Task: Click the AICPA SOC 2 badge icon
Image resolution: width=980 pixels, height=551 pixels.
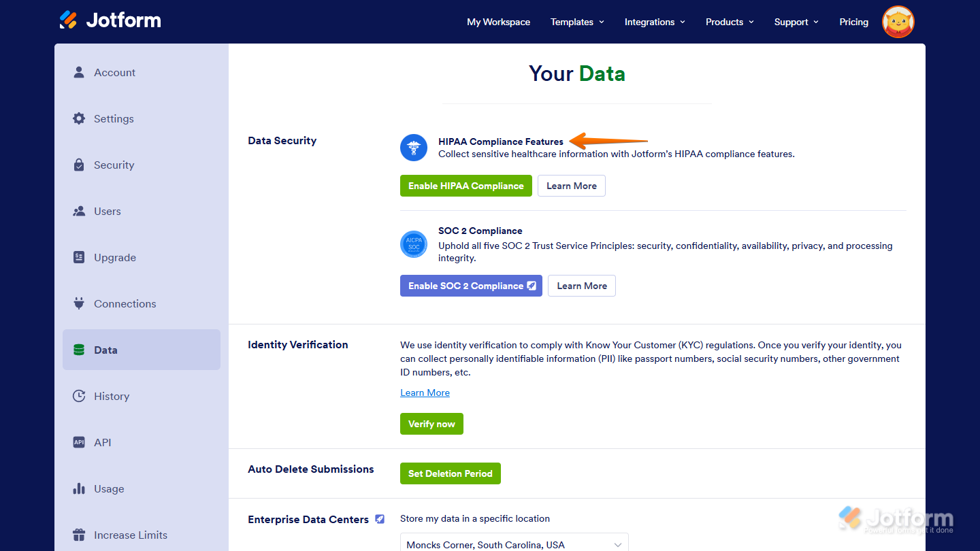Action: click(x=414, y=244)
